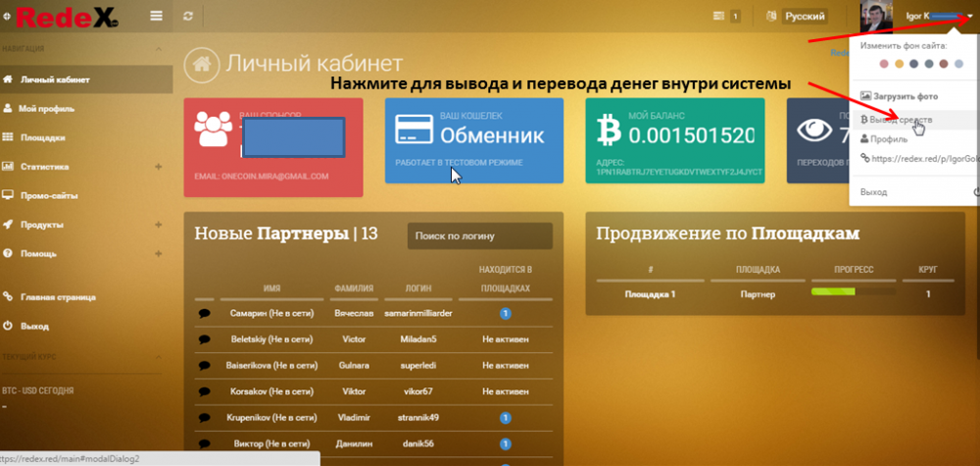Pick the yellow site background color swatch
This screenshot has width=980, height=466.
(x=899, y=64)
